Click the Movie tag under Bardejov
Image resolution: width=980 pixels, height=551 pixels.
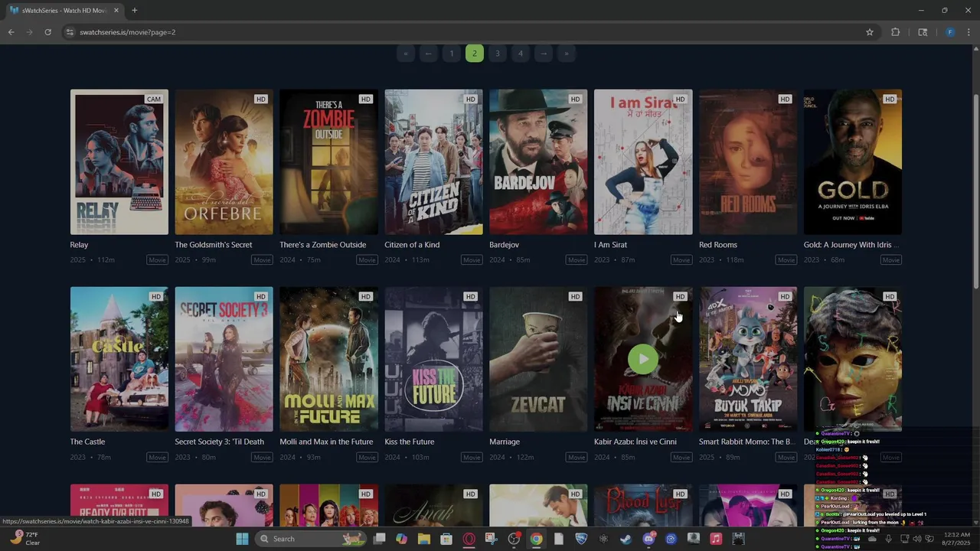pyautogui.click(x=577, y=260)
